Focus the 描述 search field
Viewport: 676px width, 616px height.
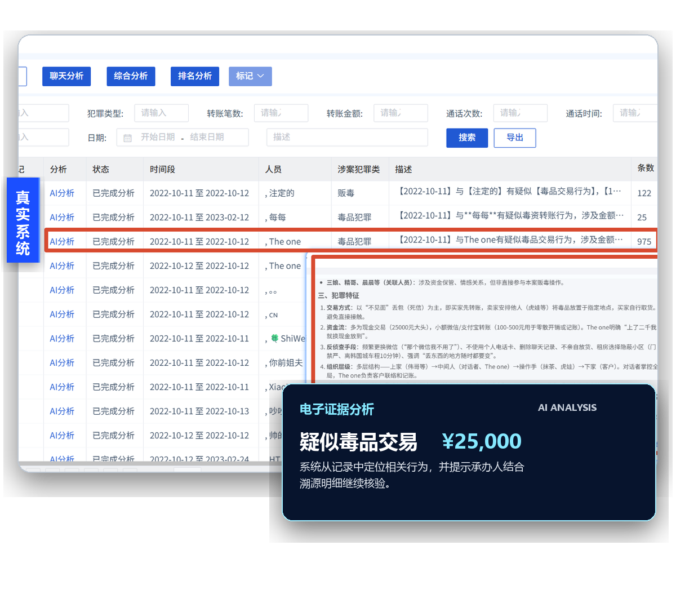pos(347,137)
